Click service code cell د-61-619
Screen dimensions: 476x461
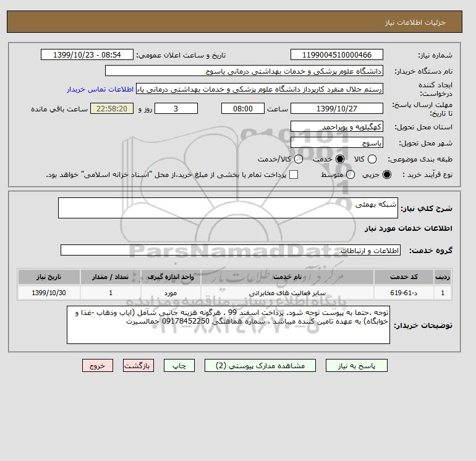point(404,293)
